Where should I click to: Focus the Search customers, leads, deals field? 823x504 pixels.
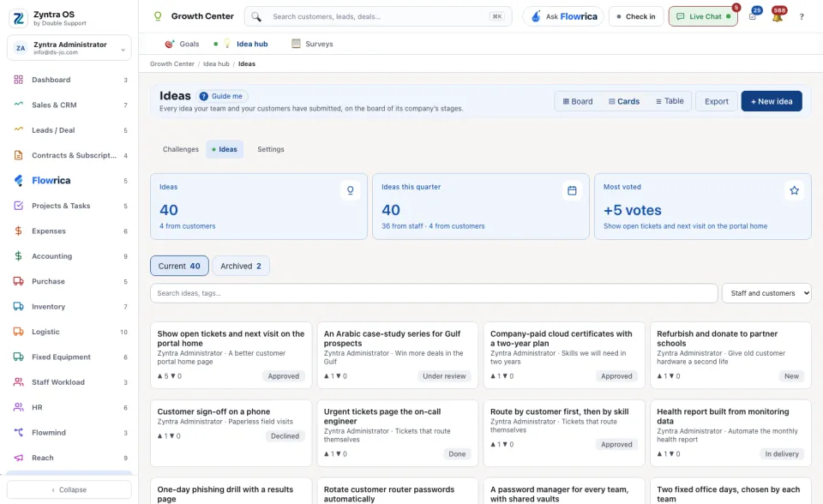point(378,16)
